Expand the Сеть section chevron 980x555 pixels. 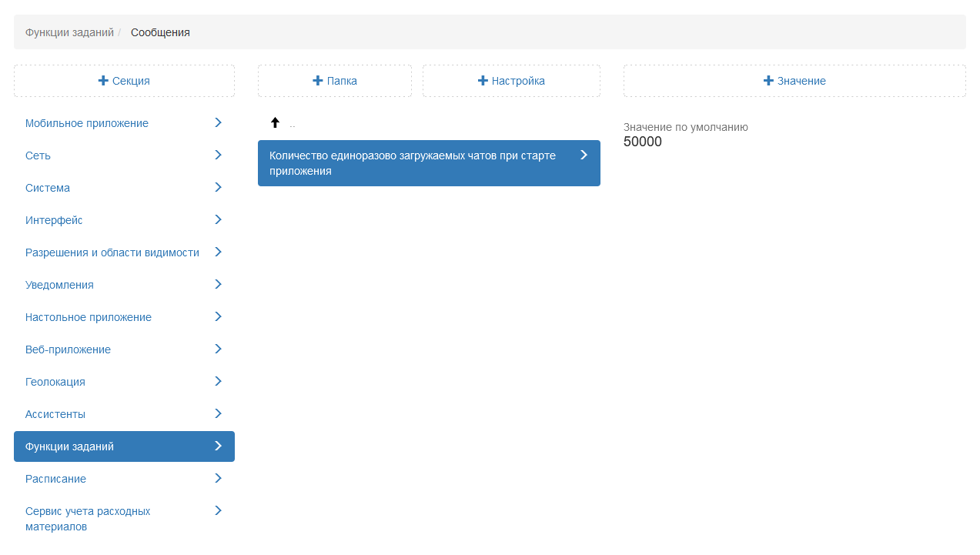point(218,155)
